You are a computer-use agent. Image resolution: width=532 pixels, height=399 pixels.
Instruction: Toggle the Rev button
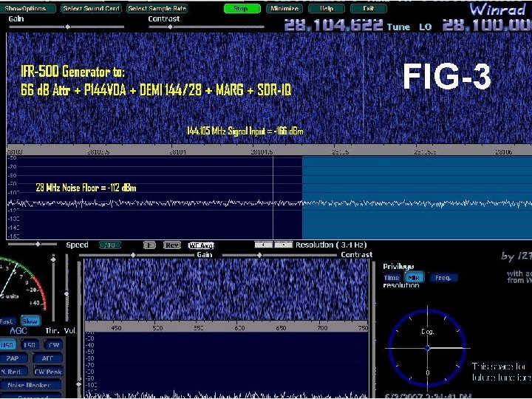(171, 245)
